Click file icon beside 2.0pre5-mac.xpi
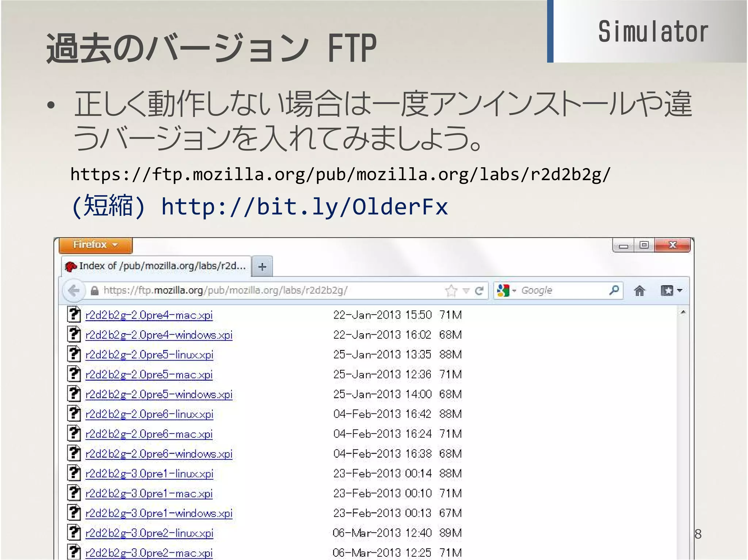Screen dimensions: 748x560 74,374
